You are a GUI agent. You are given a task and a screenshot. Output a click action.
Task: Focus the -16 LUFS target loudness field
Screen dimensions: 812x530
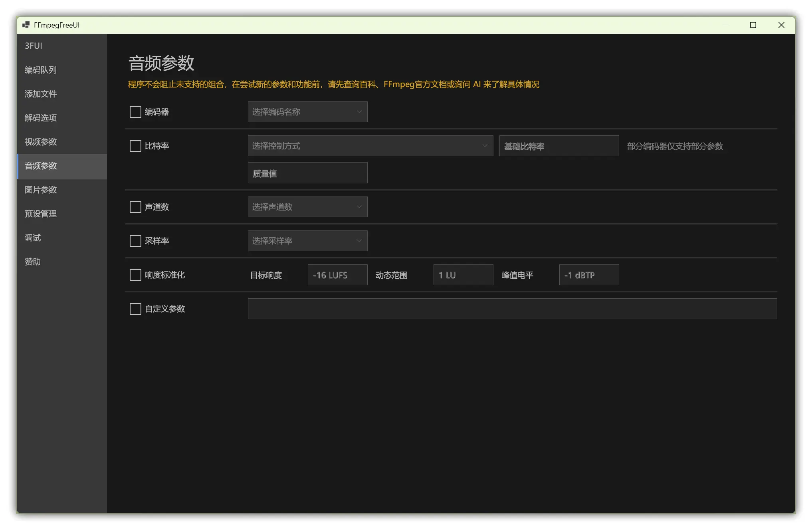pyautogui.click(x=337, y=275)
